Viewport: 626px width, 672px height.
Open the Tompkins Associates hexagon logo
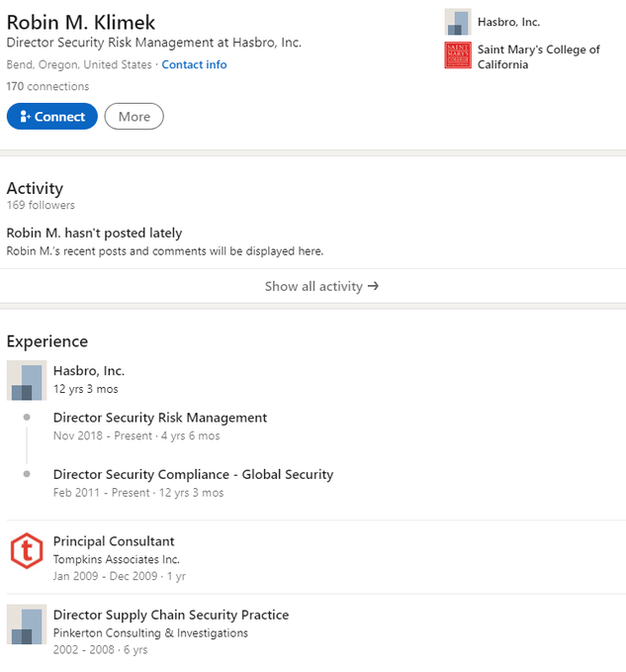(26, 550)
